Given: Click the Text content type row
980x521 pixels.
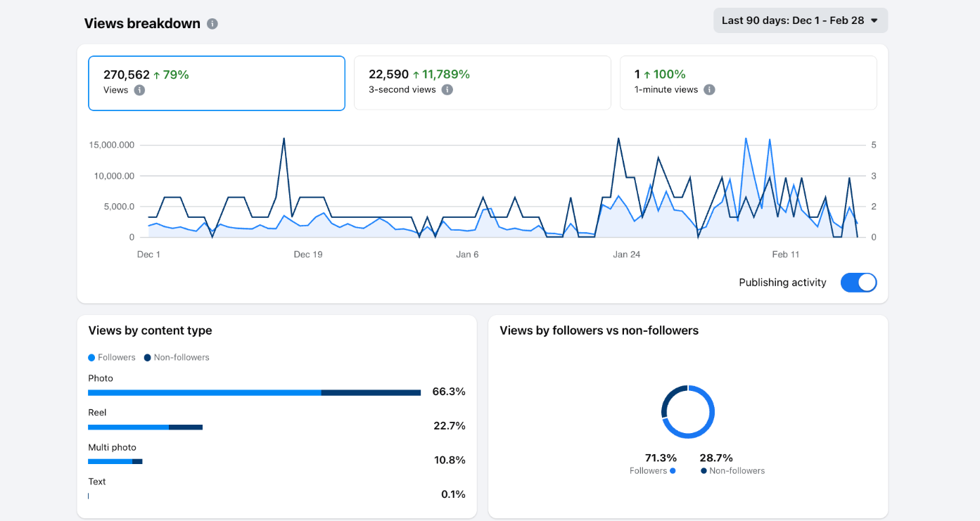Looking at the screenshot, I should [x=97, y=482].
